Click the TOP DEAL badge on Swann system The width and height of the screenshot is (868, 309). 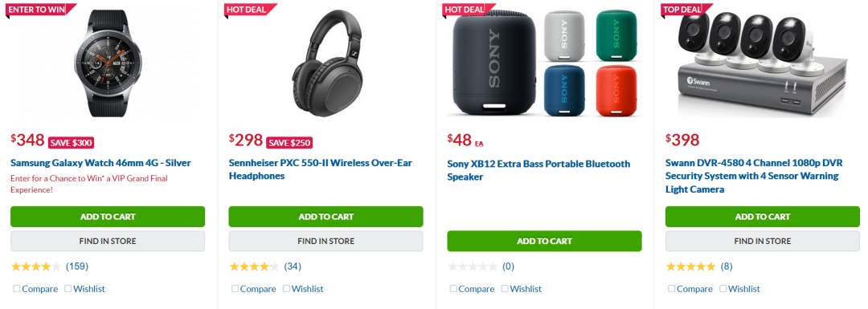click(684, 10)
